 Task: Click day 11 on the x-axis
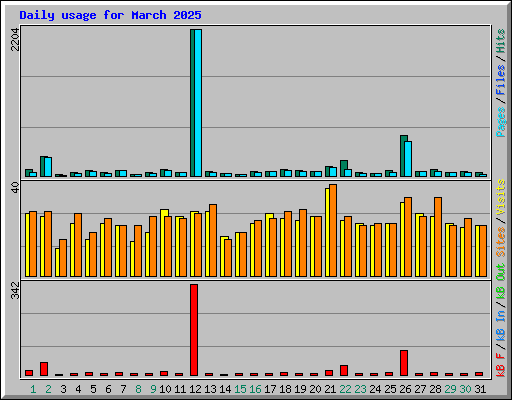pos(180,389)
